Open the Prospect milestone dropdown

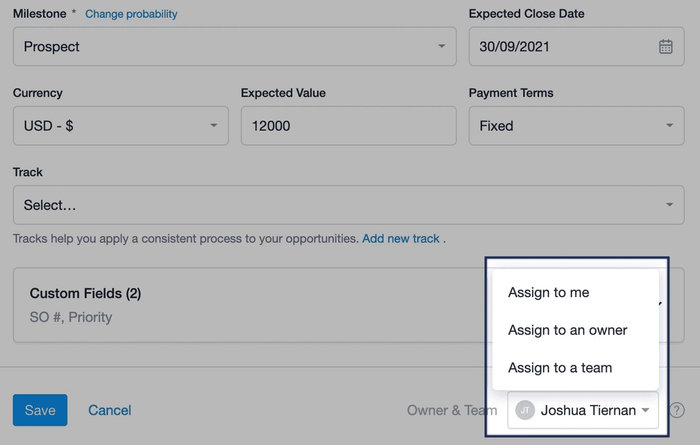pyautogui.click(x=234, y=46)
